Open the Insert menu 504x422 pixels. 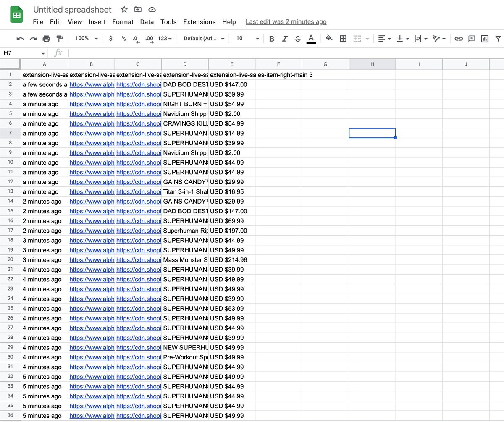click(x=97, y=22)
